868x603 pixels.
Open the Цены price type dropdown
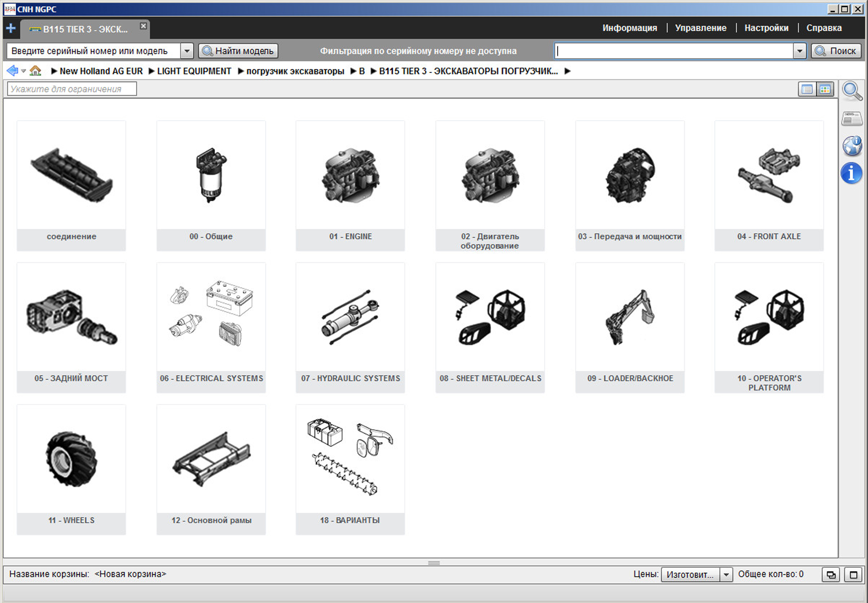click(x=726, y=575)
